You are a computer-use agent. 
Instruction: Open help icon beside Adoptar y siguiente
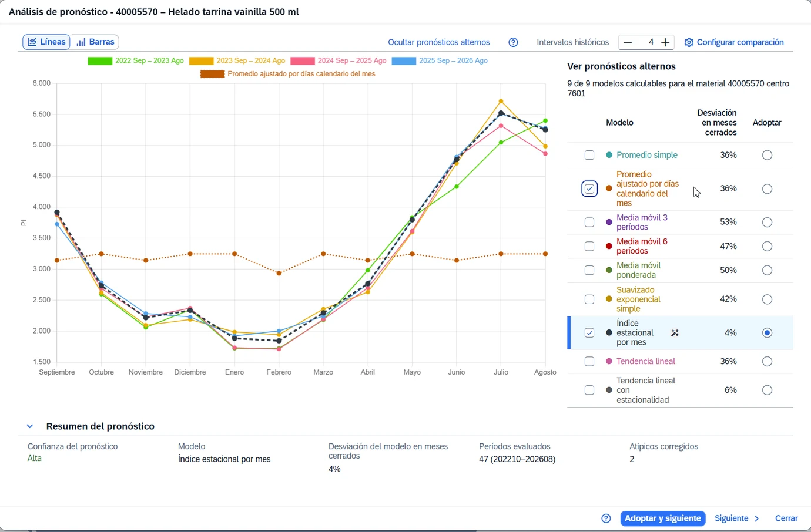(x=606, y=518)
